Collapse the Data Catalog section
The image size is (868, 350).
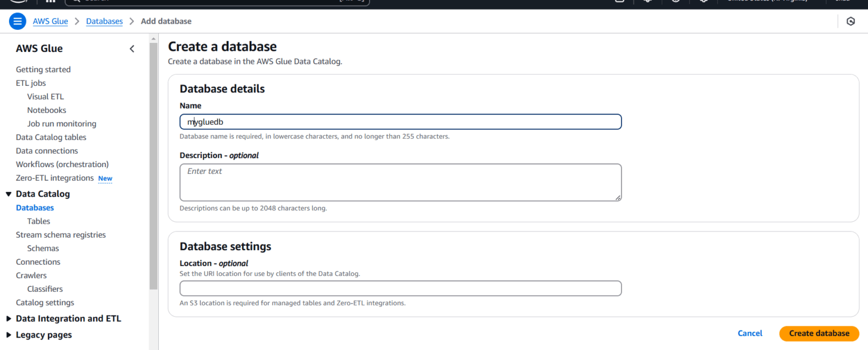click(x=8, y=194)
